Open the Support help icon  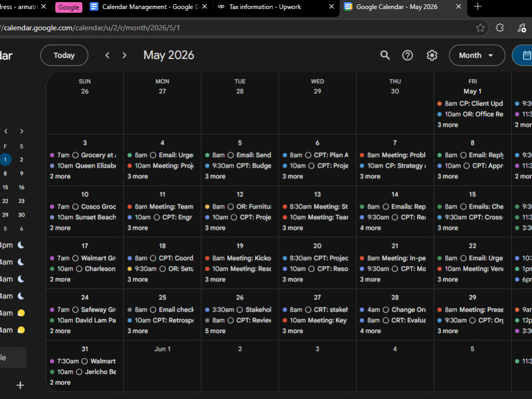408,55
